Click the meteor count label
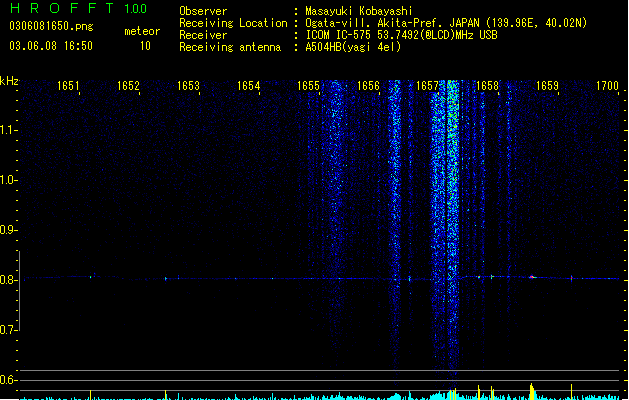Screen dimensions: 629x400 tap(142, 31)
